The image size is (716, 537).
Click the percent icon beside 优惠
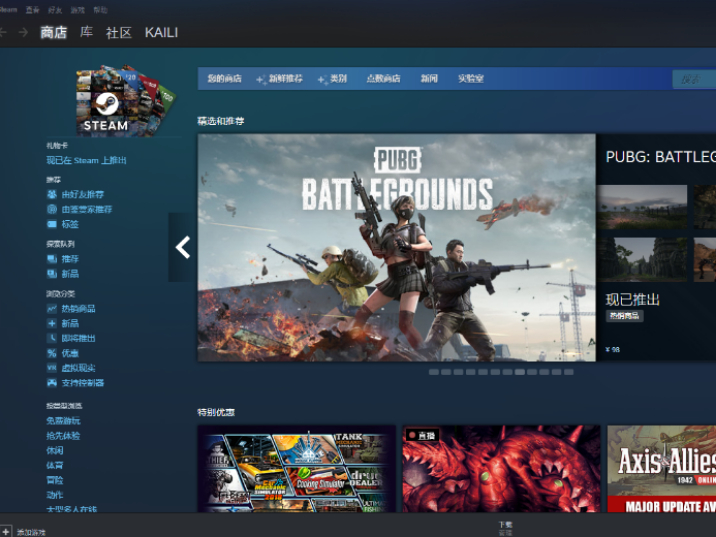click(x=52, y=353)
